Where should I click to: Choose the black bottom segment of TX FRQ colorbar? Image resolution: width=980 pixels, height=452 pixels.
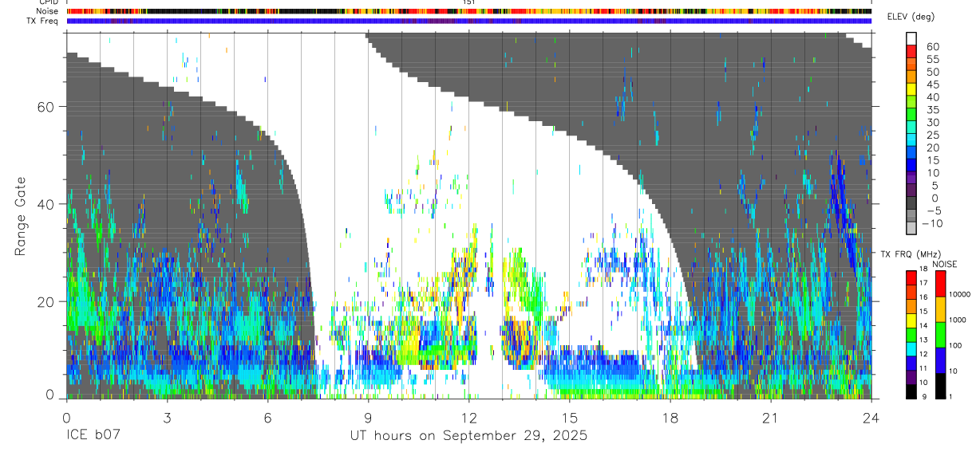point(911,390)
